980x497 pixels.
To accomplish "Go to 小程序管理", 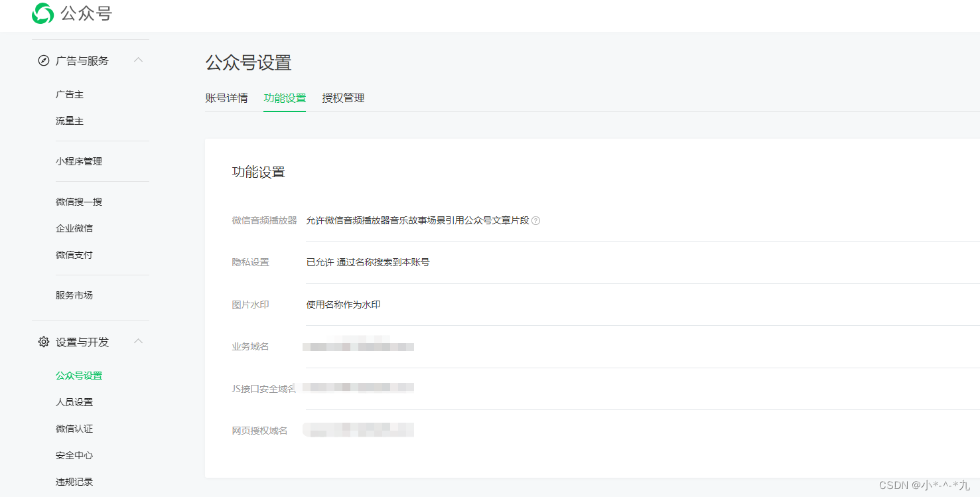I will [79, 161].
